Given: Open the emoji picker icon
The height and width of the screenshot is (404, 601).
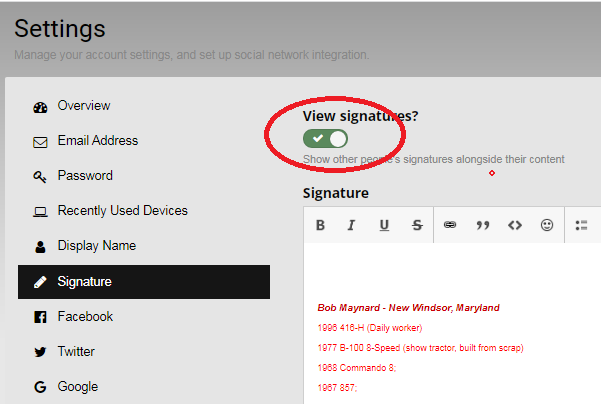Looking at the screenshot, I should point(547,225).
